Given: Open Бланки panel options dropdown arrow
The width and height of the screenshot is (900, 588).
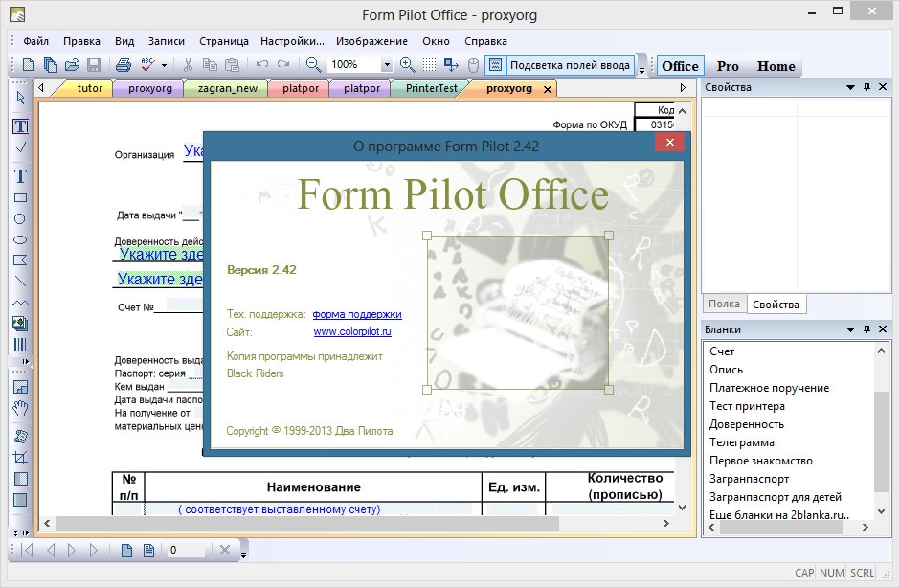Looking at the screenshot, I should pos(850,329).
